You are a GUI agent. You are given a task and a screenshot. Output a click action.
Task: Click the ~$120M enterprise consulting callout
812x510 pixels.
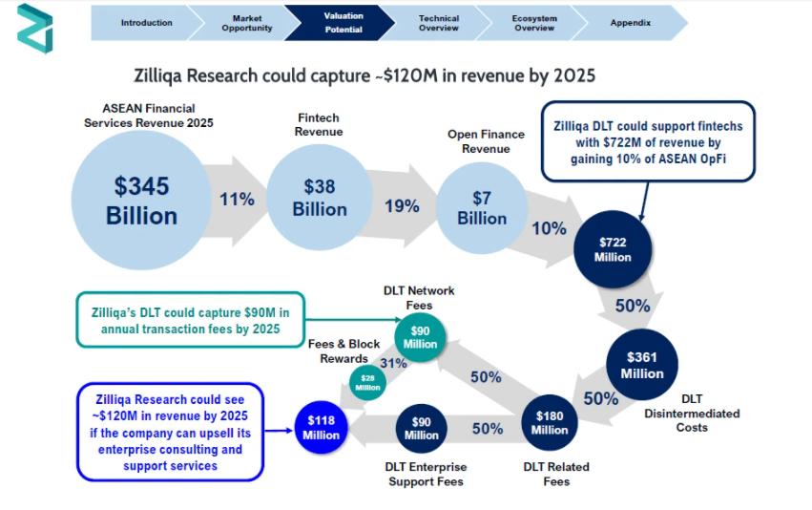point(171,433)
